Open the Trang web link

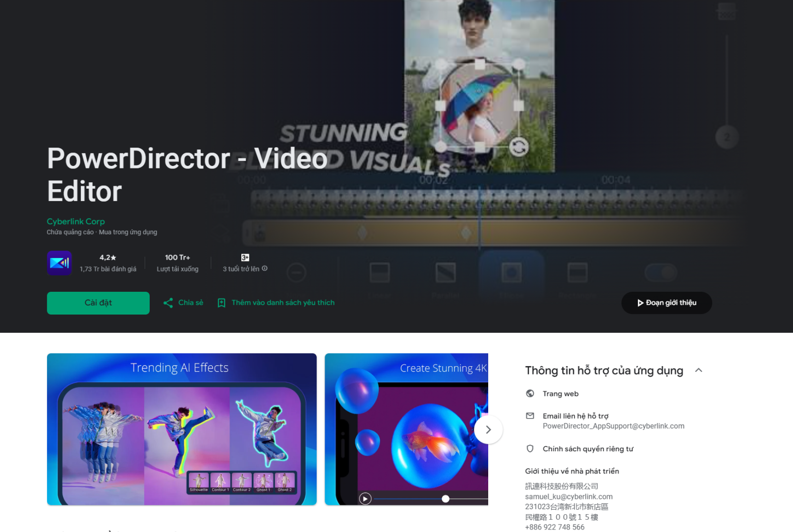(561, 394)
